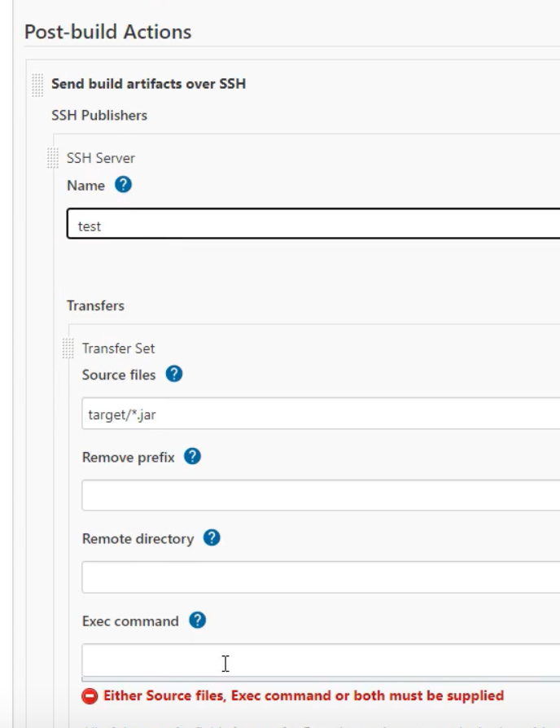Click the Exec command help icon
Viewport: 560px width, 728px height.
click(x=197, y=621)
